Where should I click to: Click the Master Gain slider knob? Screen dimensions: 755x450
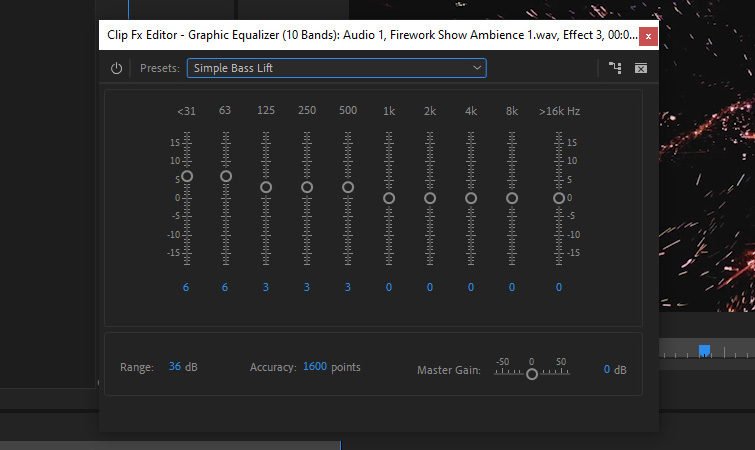coord(532,374)
